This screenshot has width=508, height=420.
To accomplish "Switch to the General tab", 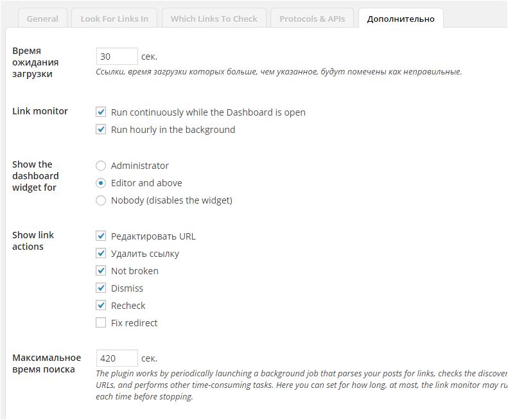I will pyautogui.click(x=42, y=19).
